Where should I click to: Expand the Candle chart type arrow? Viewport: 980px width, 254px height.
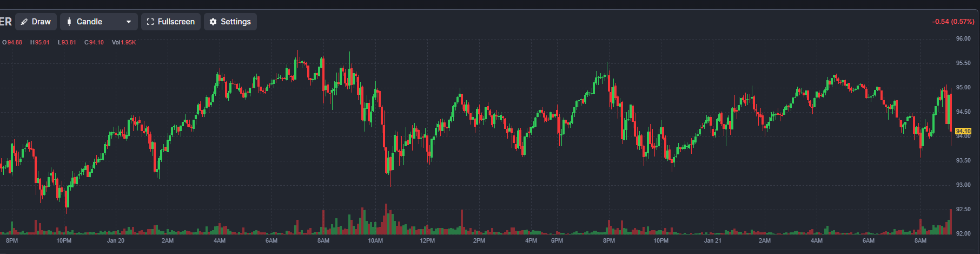(x=129, y=22)
